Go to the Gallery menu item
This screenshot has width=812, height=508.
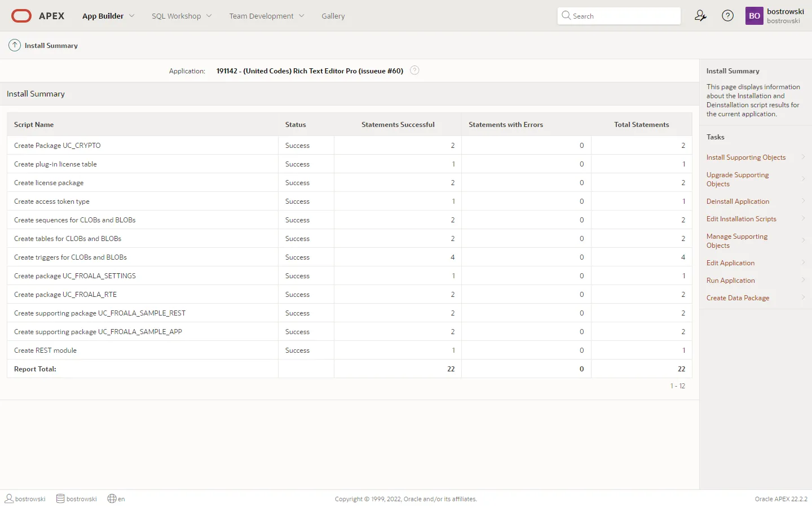coord(333,16)
